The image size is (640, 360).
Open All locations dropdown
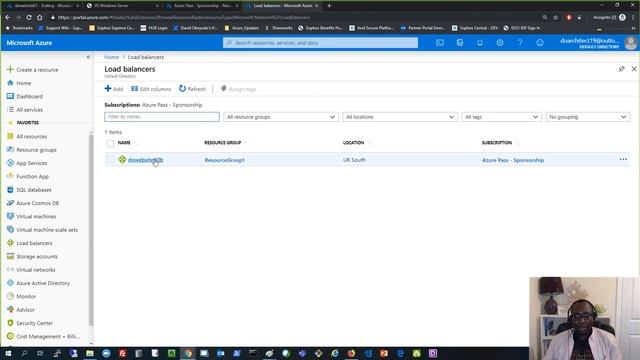(400, 117)
